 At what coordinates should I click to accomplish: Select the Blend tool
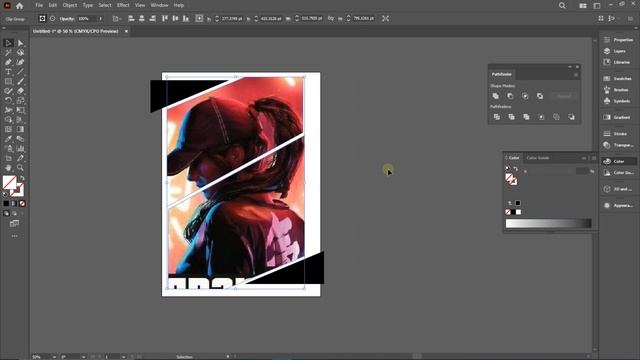(20, 139)
